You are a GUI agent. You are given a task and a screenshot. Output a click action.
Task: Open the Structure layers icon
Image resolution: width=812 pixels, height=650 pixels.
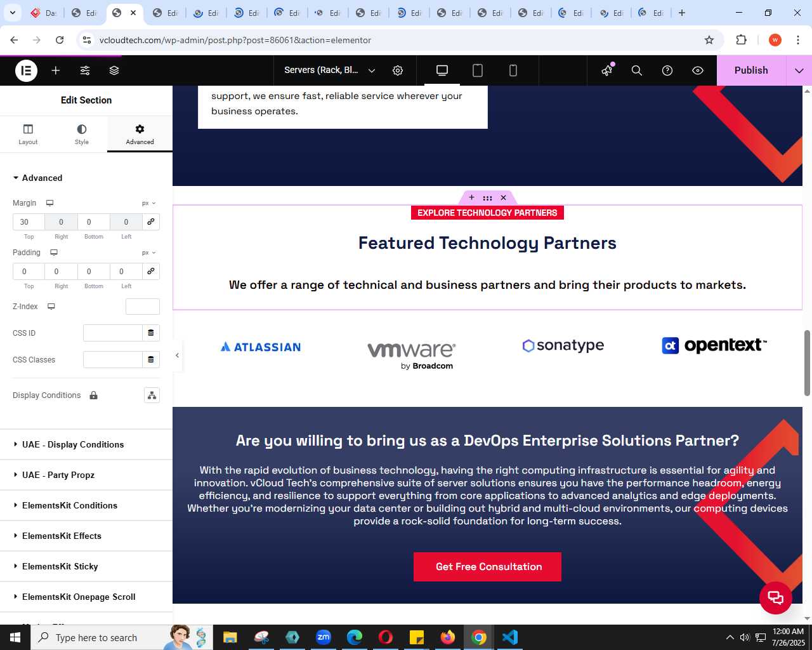[114, 70]
